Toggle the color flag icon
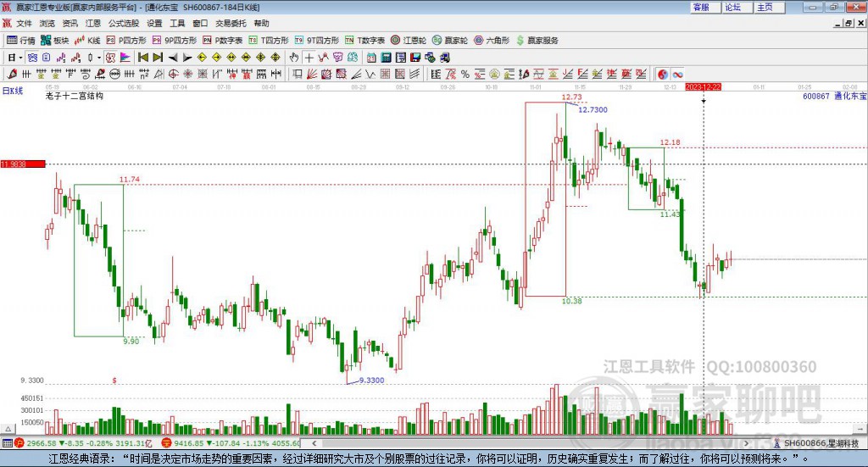Screen dimensions: 868x467 point(125,58)
